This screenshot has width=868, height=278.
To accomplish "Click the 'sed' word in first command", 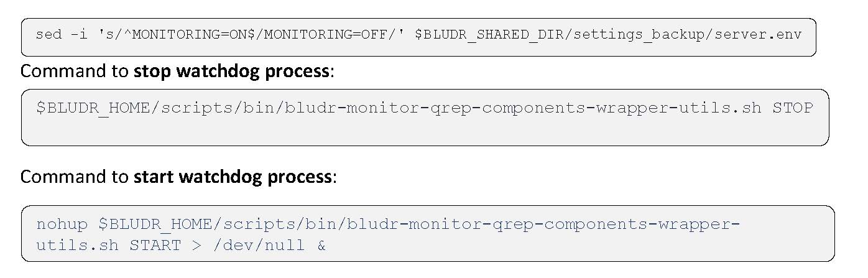I will [49, 34].
